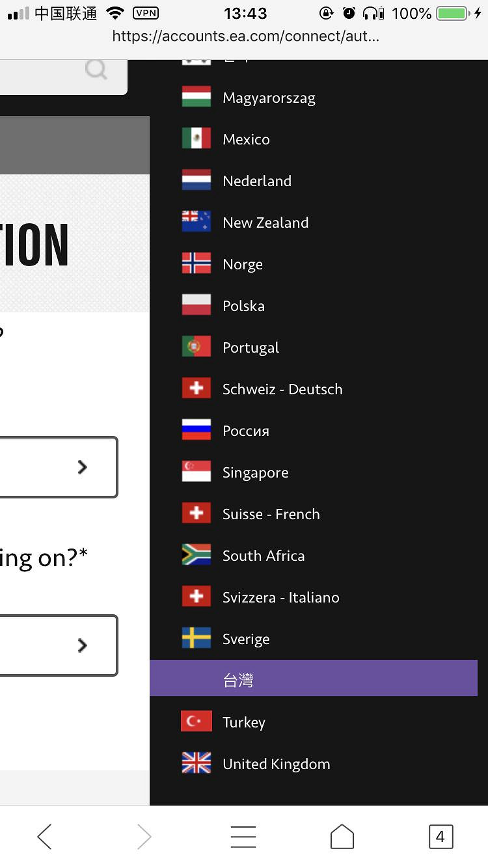Viewport: 488px width, 868px height.
Task: Open the browser hamburger menu
Action: pyautogui.click(x=243, y=837)
